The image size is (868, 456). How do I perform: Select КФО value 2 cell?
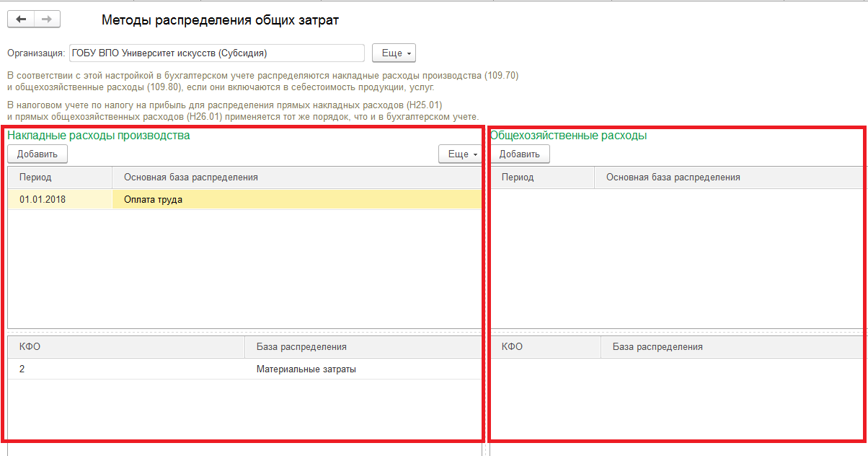[x=127, y=369]
